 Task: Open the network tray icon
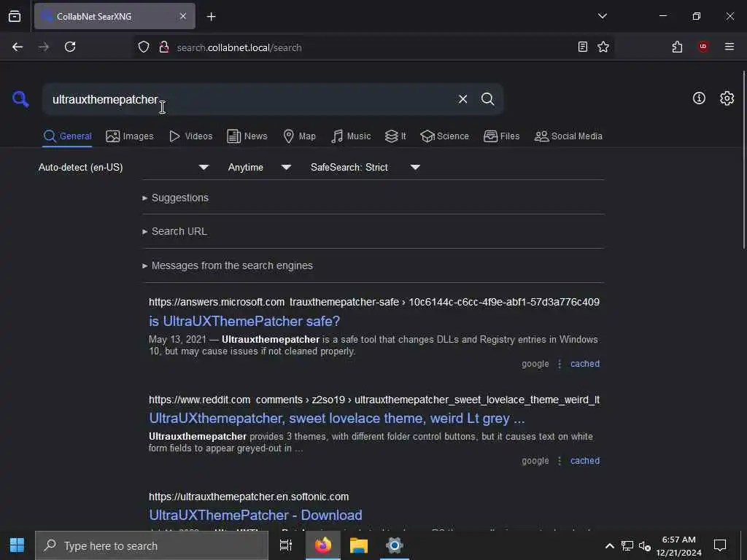coord(627,545)
